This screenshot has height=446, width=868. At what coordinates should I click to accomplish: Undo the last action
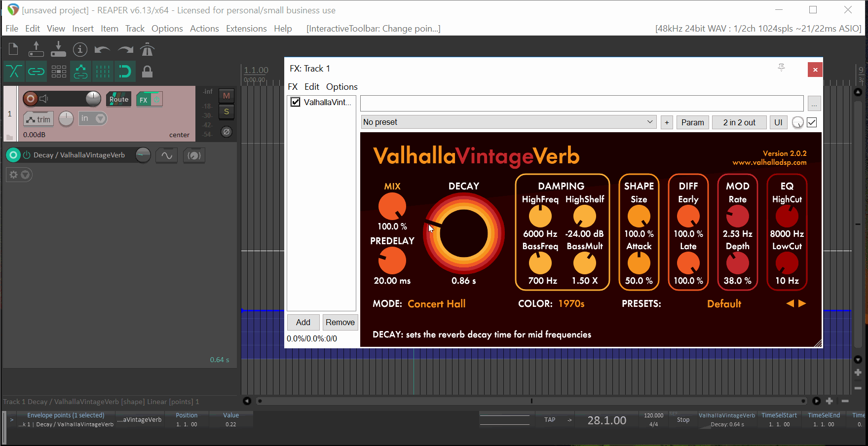pos(102,49)
